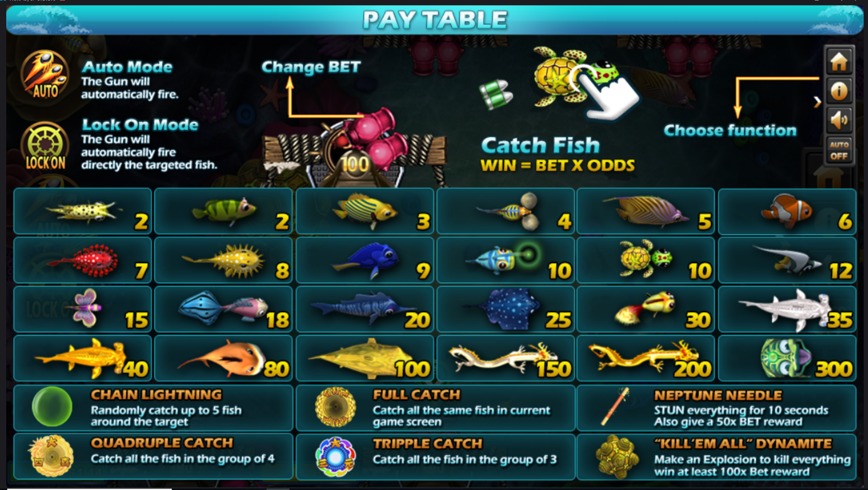Select the Full Catch golden vortex icon

[335, 407]
